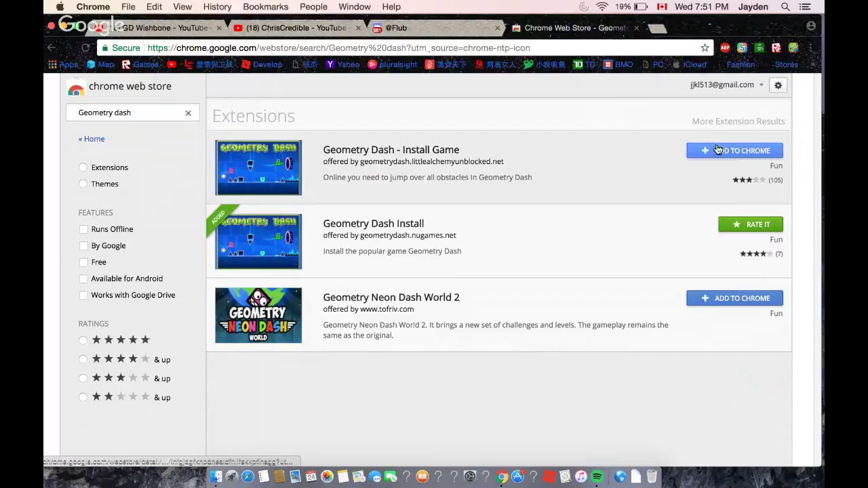Open the Yahoo bookmark
This screenshot has width=868, height=488.
pyautogui.click(x=342, y=64)
